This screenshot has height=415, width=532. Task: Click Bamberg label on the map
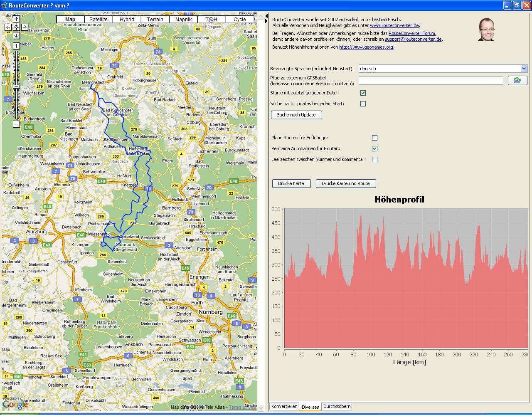171,207
